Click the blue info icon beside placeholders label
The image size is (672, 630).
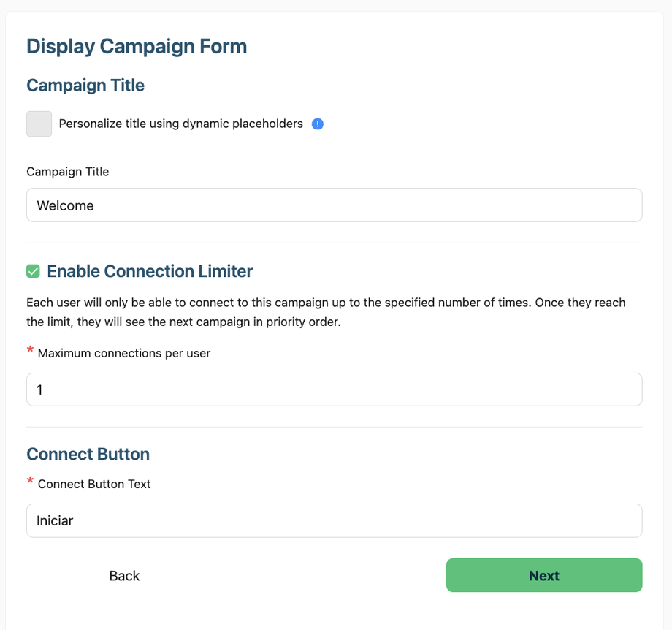click(x=318, y=124)
